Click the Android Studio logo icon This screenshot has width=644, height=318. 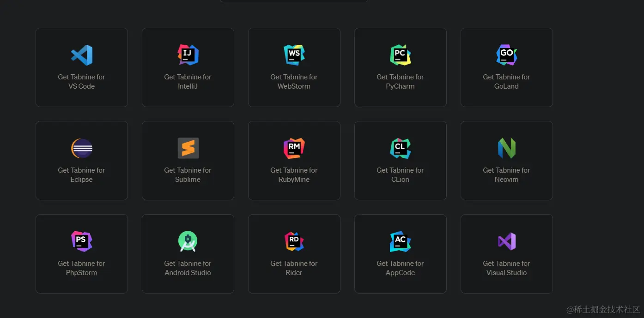click(188, 241)
